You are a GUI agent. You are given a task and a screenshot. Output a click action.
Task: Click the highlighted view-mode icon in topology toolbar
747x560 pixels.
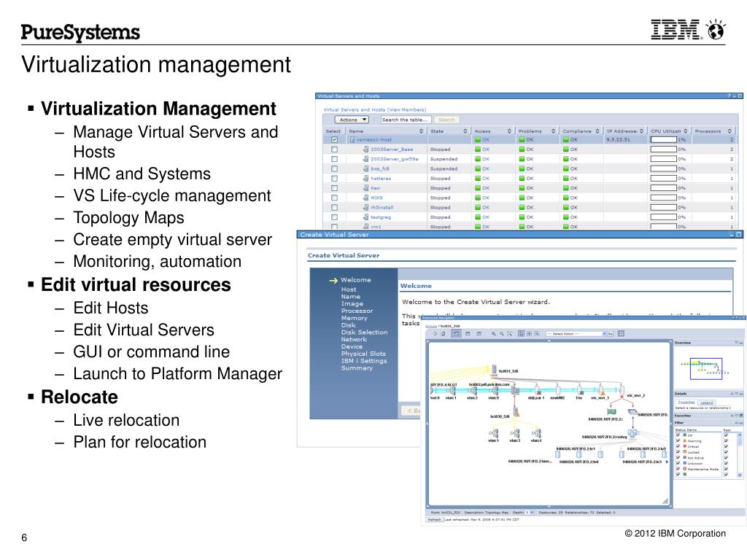(456, 334)
